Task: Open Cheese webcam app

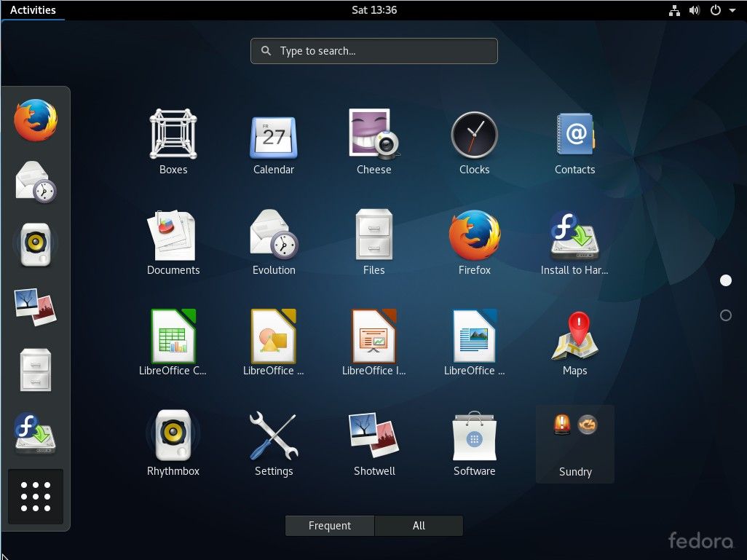Action: tap(374, 141)
